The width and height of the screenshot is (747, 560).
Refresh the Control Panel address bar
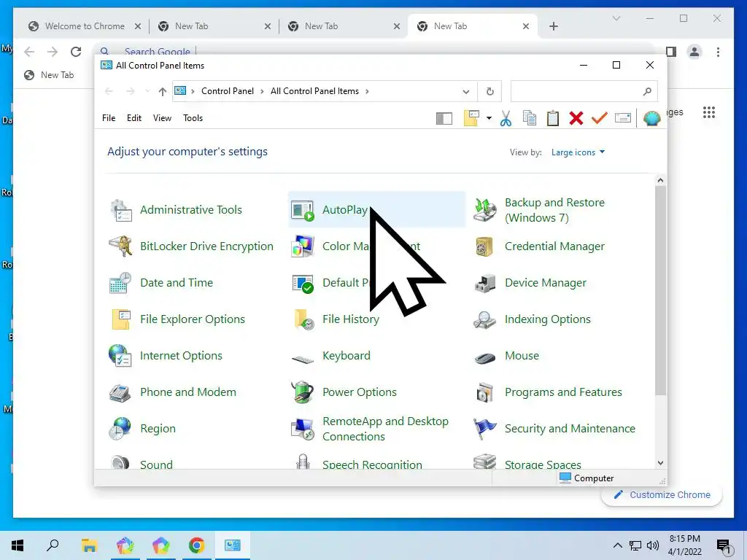tap(489, 91)
